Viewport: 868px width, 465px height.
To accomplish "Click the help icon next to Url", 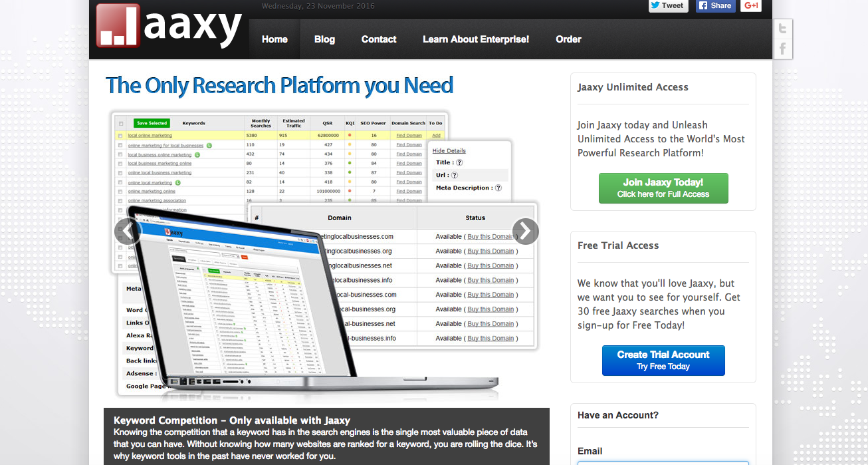I will [455, 176].
